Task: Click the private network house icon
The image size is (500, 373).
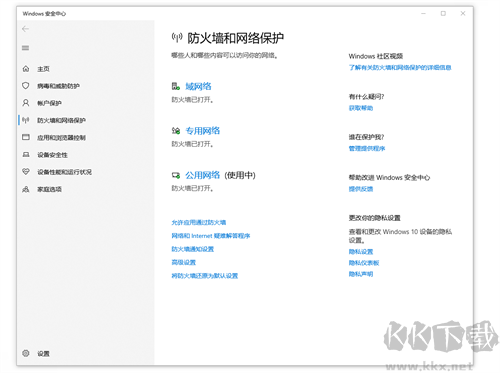Action: click(176, 131)
